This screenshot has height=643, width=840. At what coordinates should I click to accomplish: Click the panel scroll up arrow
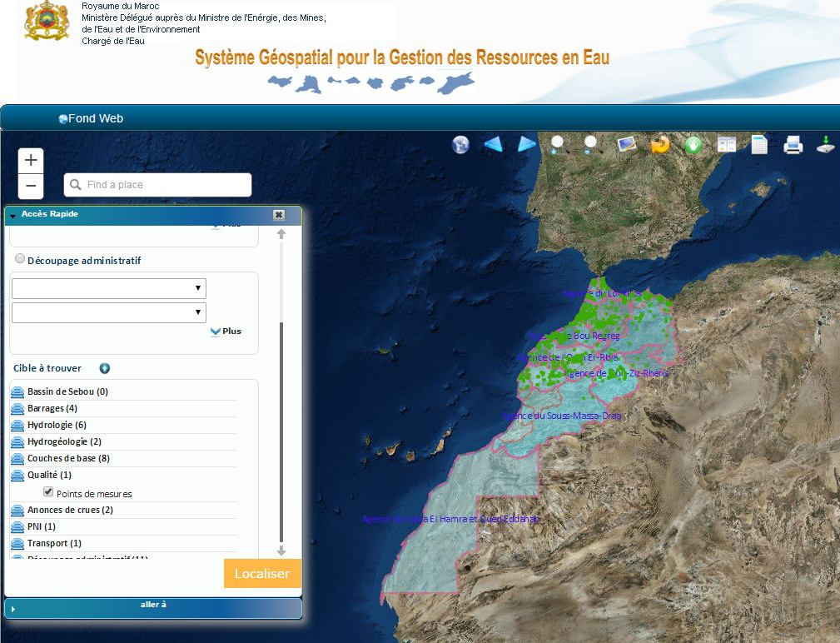(x=281, y=233)
